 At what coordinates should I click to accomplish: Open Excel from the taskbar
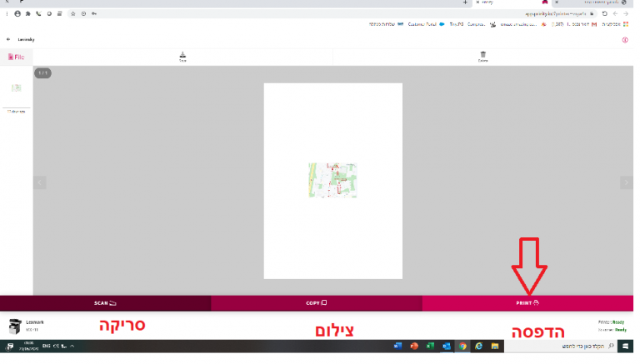pyautogui.click(x=430, y=346)
